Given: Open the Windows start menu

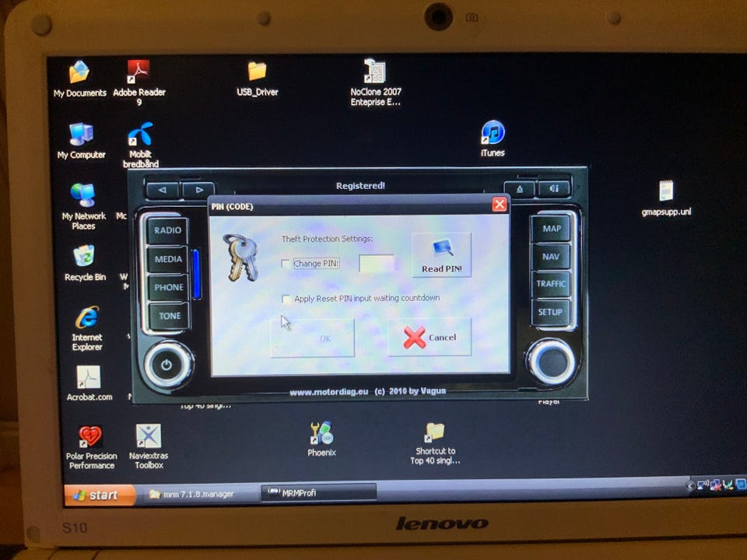Looking at the screenshot, I should tap(99, 495).
